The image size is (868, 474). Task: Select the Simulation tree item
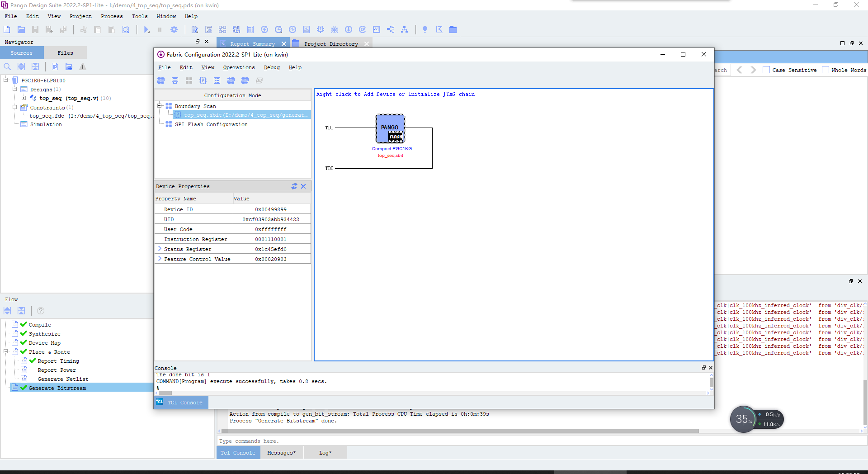click(46, 124)
